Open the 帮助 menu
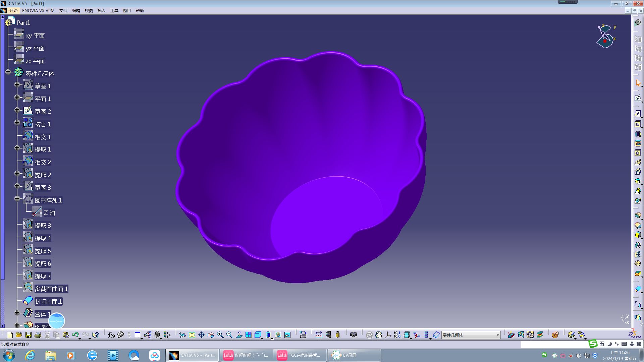 click(140, 11)
